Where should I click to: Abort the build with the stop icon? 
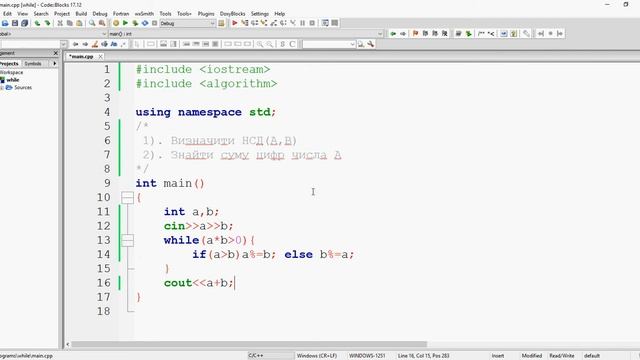tap(154, 23)
